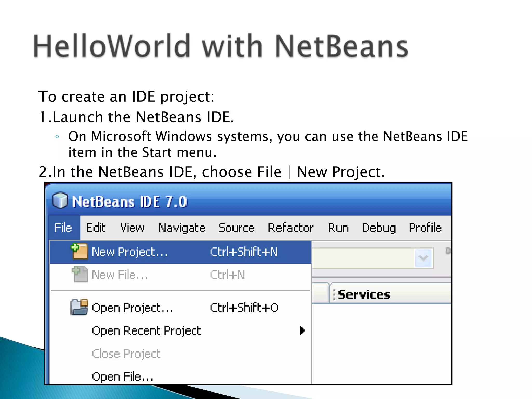532x399 pixels.
Task: Open the Run menu
Action: 338,228
